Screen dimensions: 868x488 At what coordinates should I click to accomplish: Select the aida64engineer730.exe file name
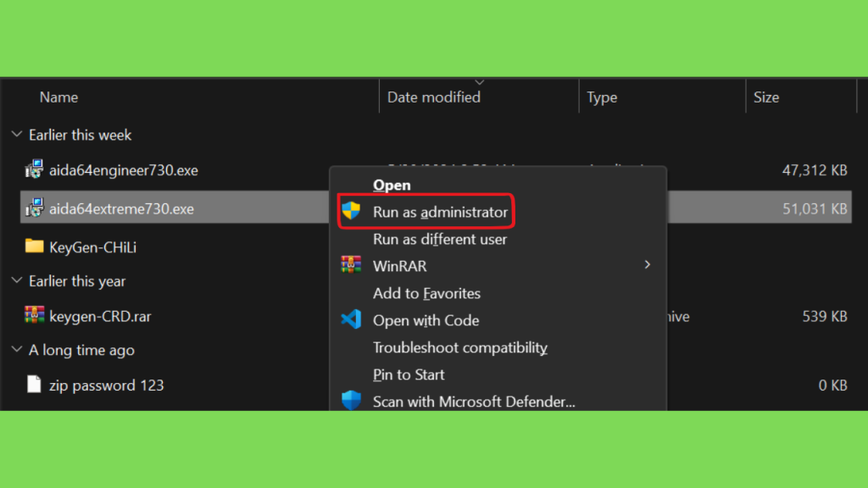pyautogui.click(x=124, y=170)
